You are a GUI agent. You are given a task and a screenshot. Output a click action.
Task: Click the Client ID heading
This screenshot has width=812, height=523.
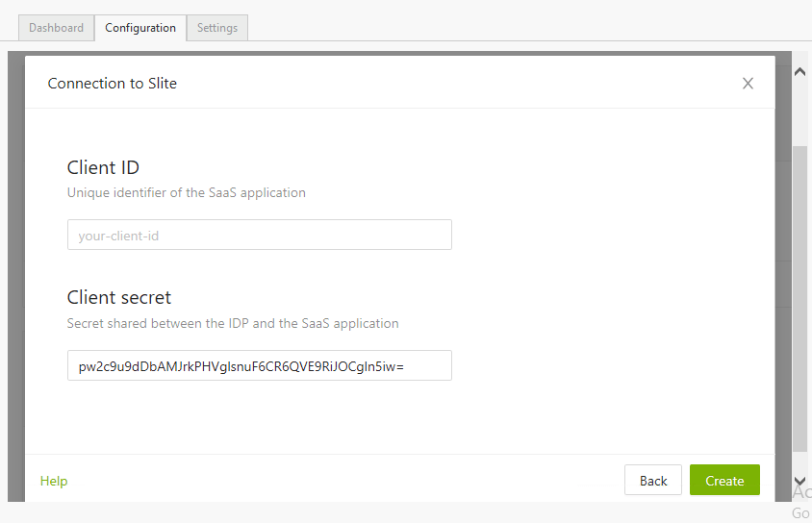pos(103,167)
